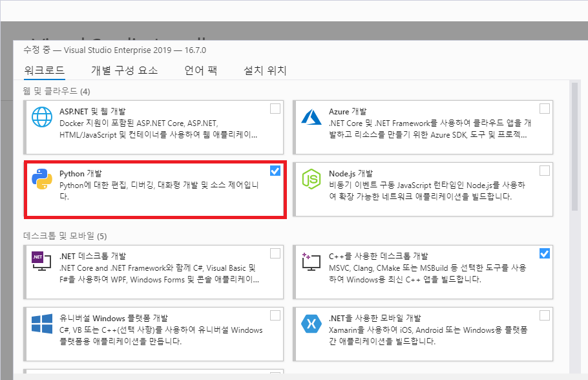588x380 pixels.
Task: Click the Python logo icon
Action: pyautogui.click(x=42, y=179)
